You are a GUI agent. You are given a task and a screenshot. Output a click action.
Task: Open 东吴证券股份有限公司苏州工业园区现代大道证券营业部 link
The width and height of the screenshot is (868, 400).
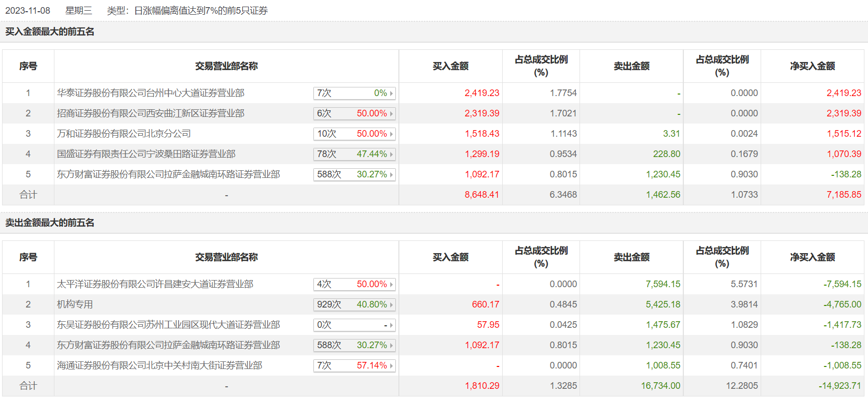(x=168, y=325)
